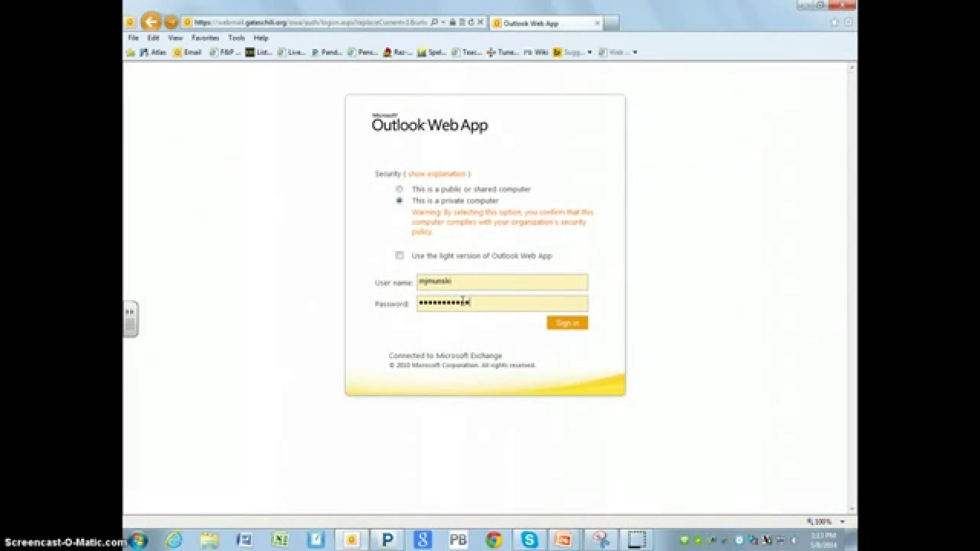980x551 pixels.
Task: Open File Explorer folder icon in taskbar
Action: point(209,540)
